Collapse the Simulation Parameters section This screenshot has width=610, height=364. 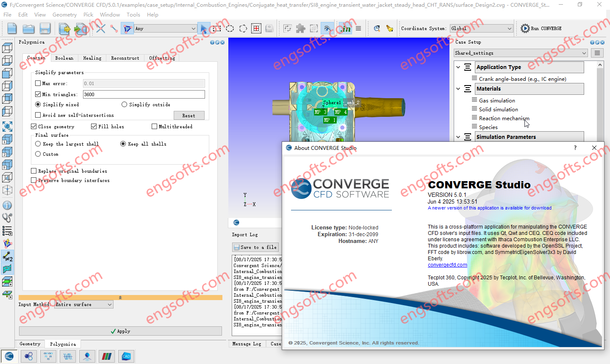(458, 137)
